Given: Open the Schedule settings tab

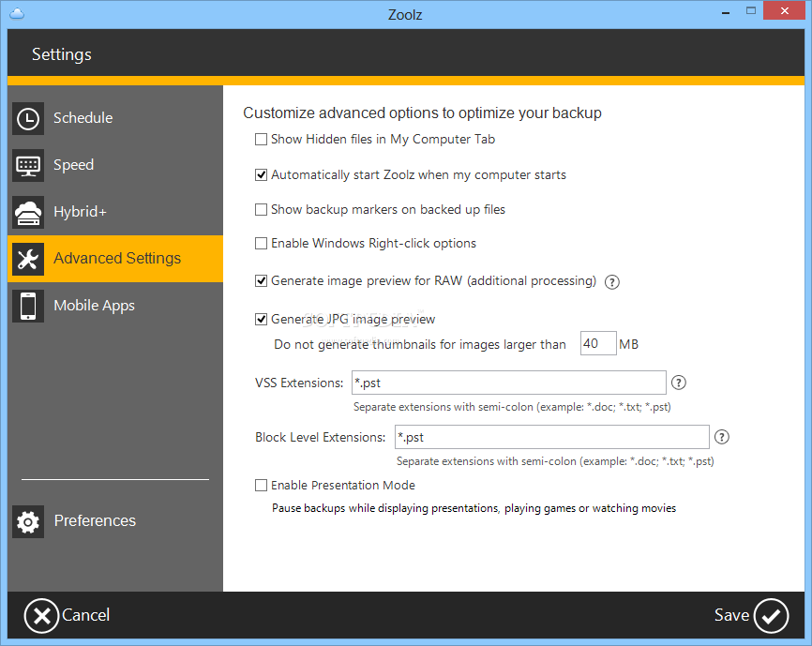Looking at the screenshot, I should pyautogui.click(x=115, y=118).
